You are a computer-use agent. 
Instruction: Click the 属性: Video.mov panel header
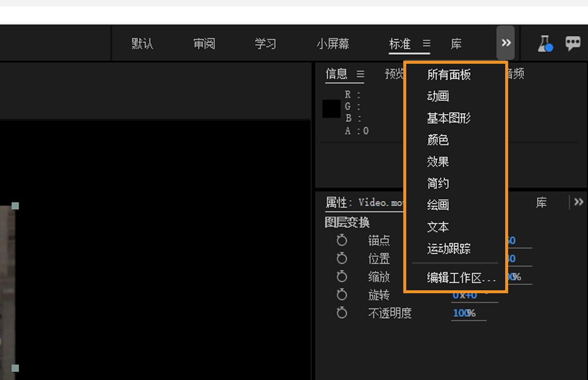coord(364,202)
